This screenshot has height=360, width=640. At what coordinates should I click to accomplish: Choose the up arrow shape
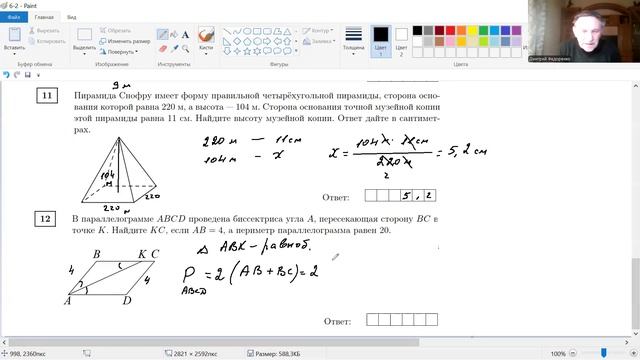(x=287, y=41)
